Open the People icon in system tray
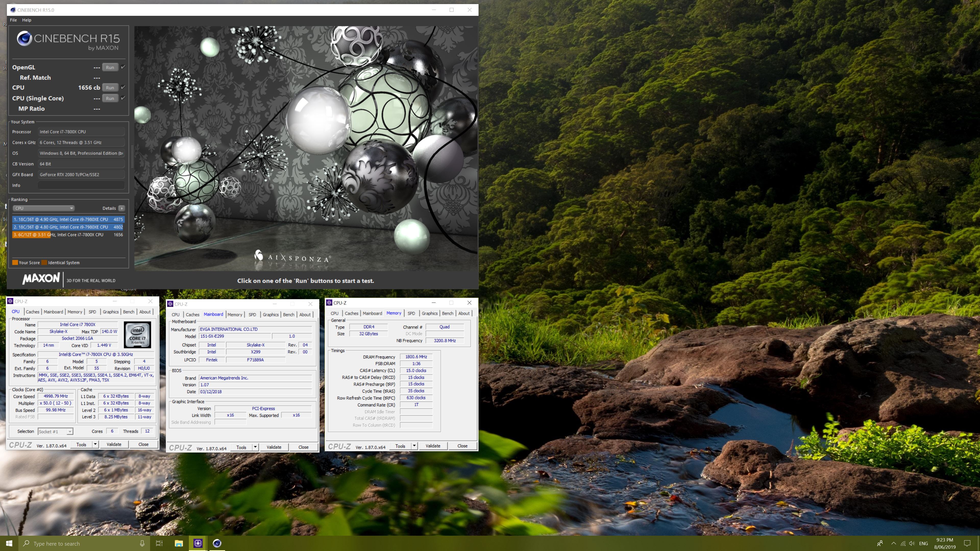 (x=879, y=543)
